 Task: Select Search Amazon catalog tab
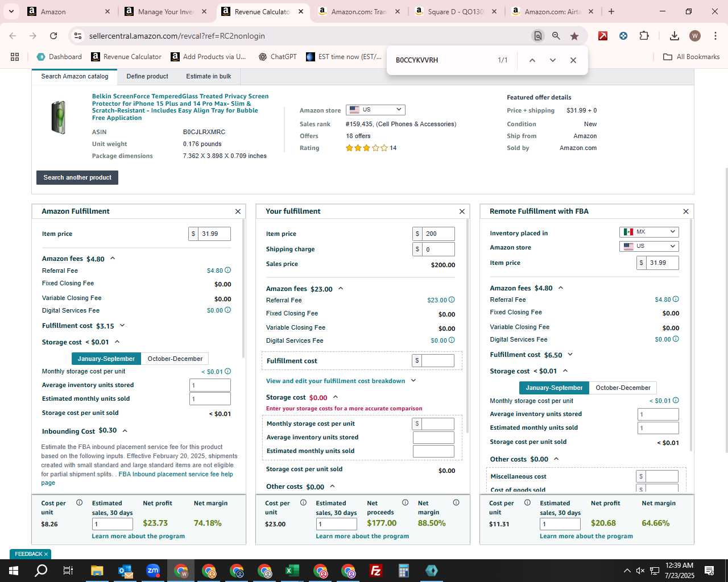click(x=75, y=76)
